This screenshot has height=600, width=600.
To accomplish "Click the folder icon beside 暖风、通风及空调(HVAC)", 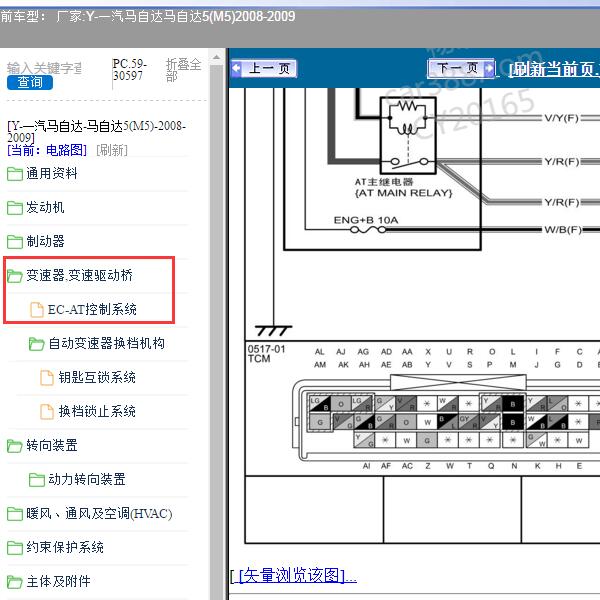I will coord(15,514).
